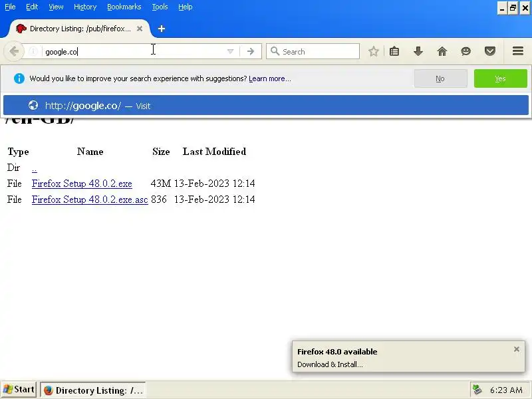
Task: Close the Directory Listing tab
Action: tap(140, 29)
